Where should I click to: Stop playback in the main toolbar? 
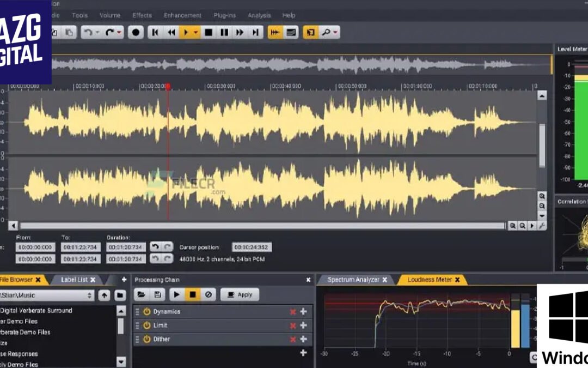(x=209, y=32)
